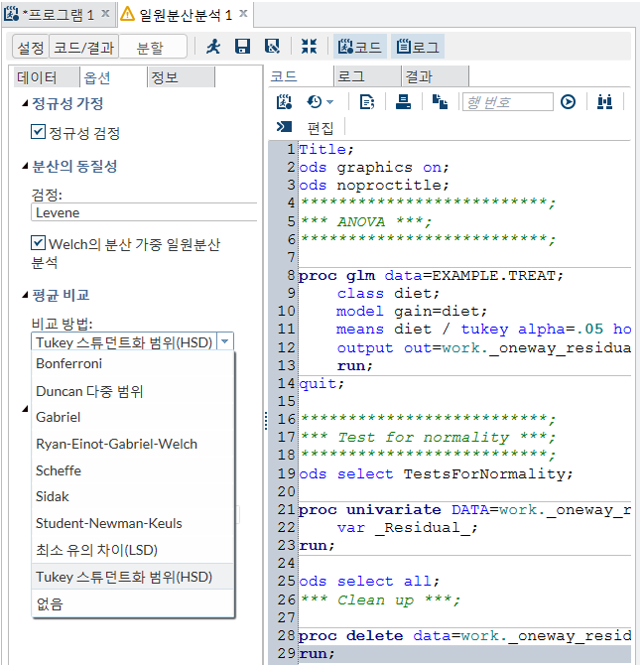Open the history clock dropdown in code toolbar
The image size is (644, 666).
point(321,102)
